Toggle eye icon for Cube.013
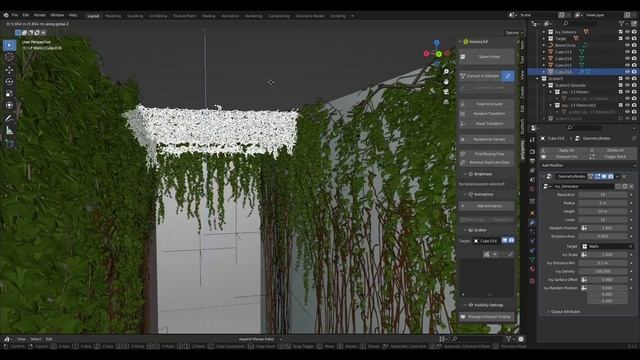Viewport: 640px width, 360px height. click(x=627, y=52)
